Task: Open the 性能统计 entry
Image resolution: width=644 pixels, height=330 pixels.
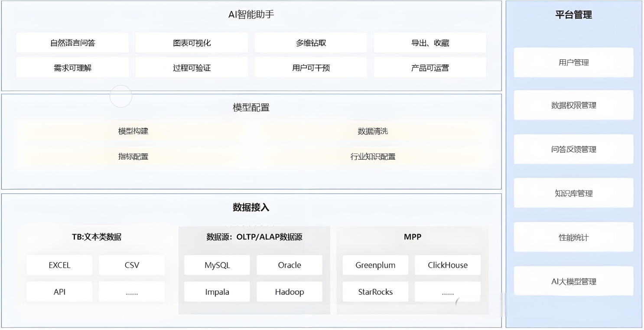Action: click(x=573, y=238)
